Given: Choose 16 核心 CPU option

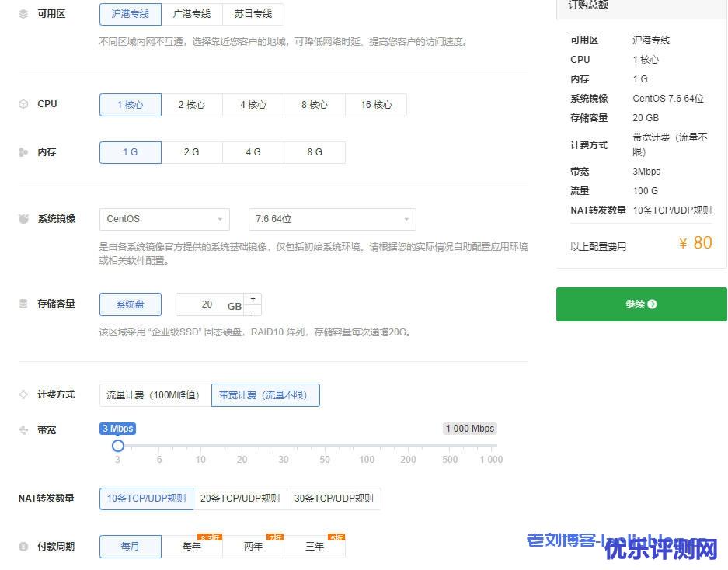Looking at the screenshot, I should (x=376, y=105).
